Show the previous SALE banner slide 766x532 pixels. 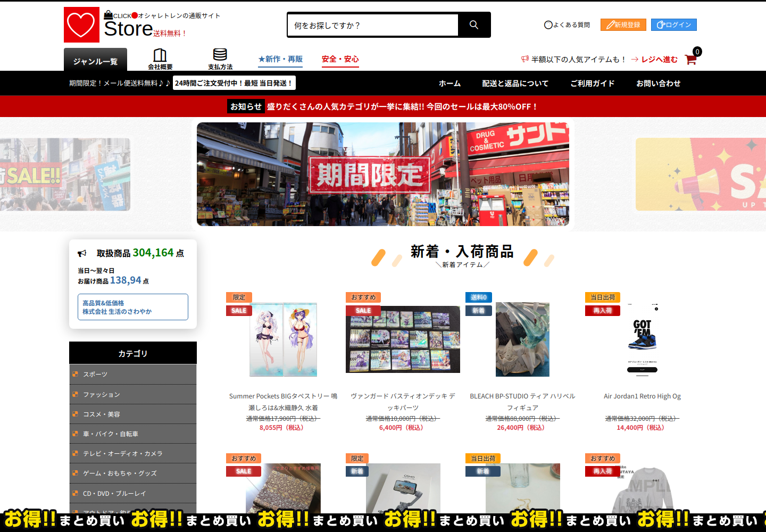[x=65, y=174]
